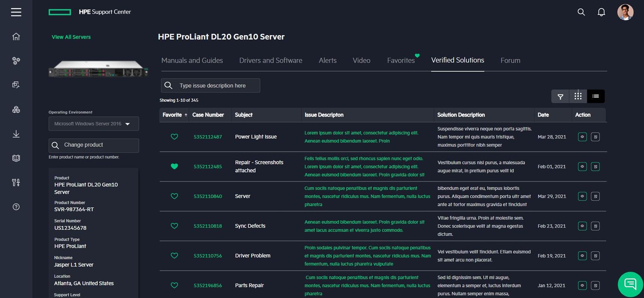Open the help question mark icon
Screen dimensions: 644x298
[16, 207]
